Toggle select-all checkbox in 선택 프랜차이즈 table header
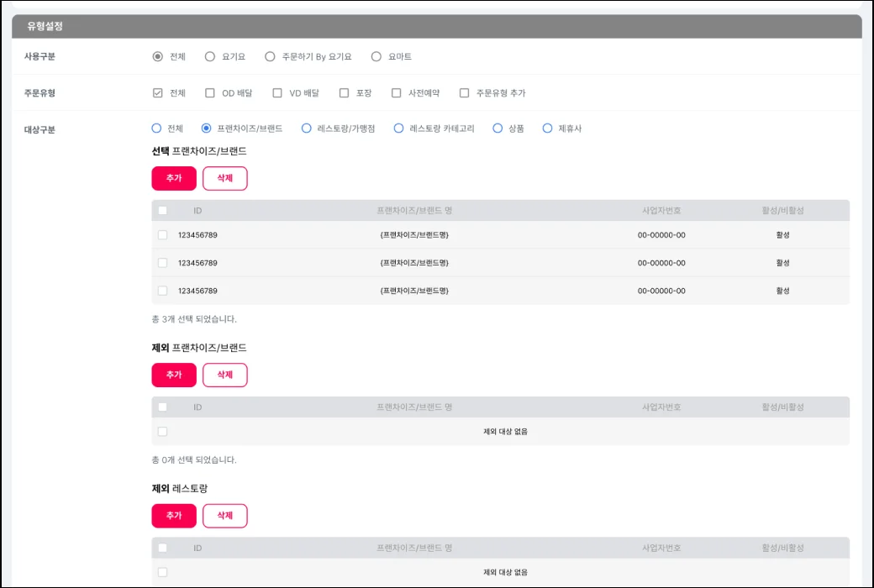Image resolution: width=874 pixels, height=588 pixels. 162,211
